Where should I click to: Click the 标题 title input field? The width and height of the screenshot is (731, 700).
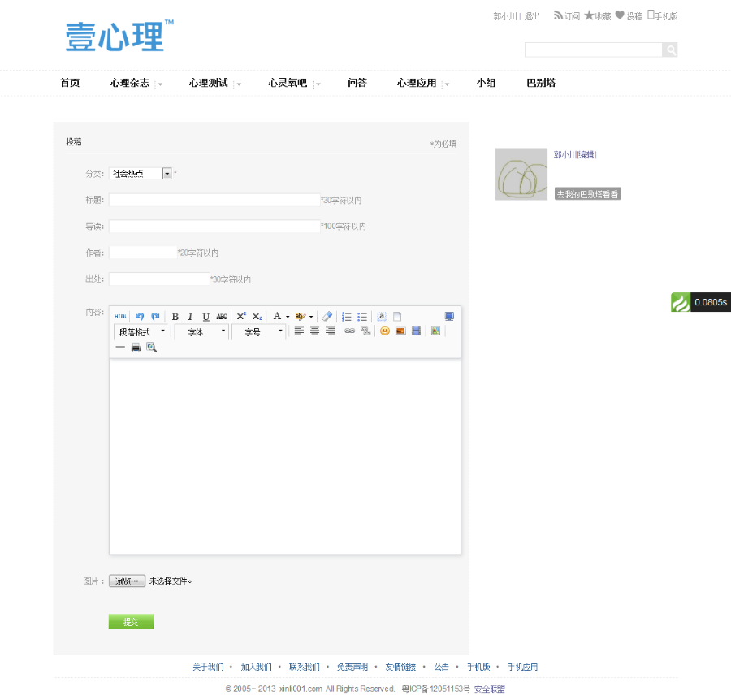pos(214,199)
